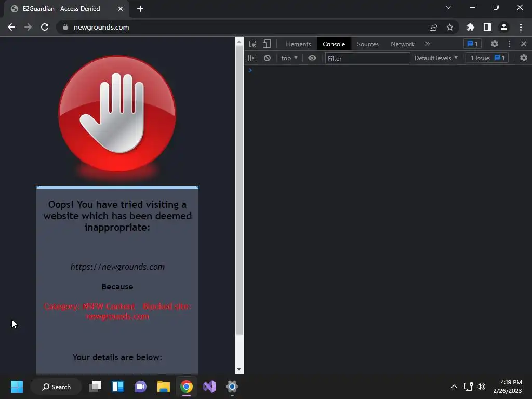The height and width of the screenshot is (399, 532).
Task: Click the bold 'Because' text
Action: tap(117, 287)
